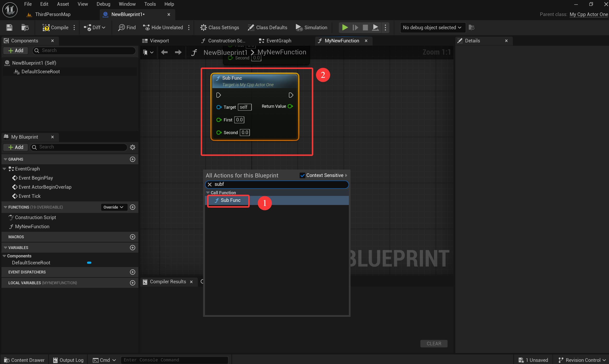Select Sub Func from action list
Viewport: 609px width, 364px height.
pyautogui.click(x=230, y=200)
